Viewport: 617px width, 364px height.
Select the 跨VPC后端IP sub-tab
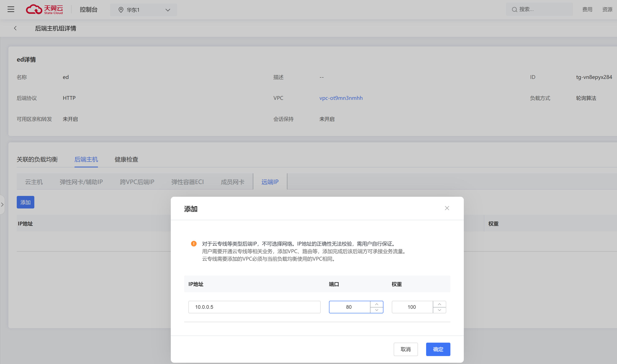pos(137,182)
